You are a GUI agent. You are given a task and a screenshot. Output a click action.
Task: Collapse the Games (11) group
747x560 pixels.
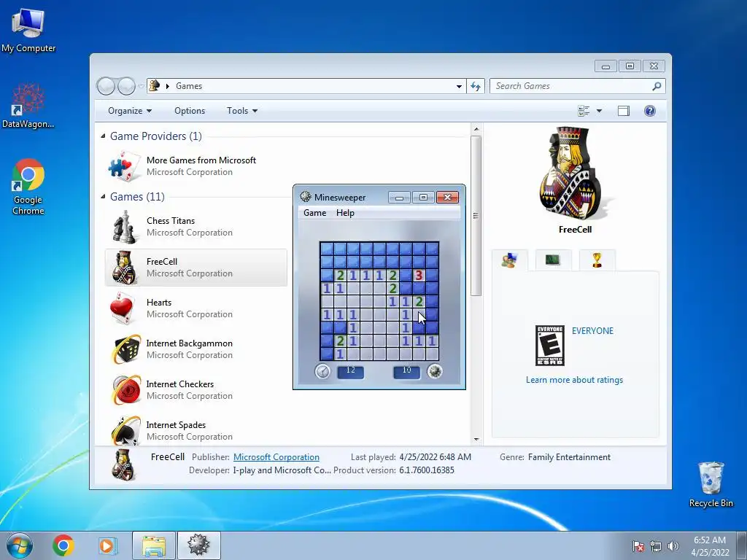click(103, 197)
